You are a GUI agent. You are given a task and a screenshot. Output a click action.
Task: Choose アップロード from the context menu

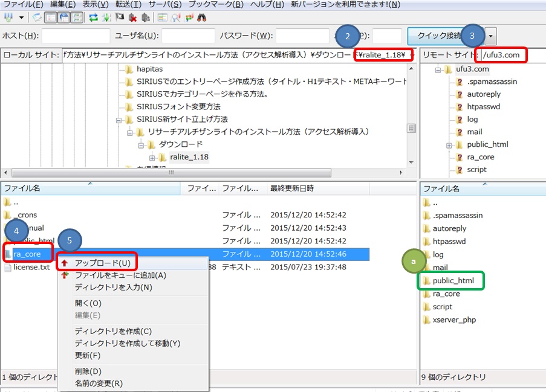coord(102,263)
